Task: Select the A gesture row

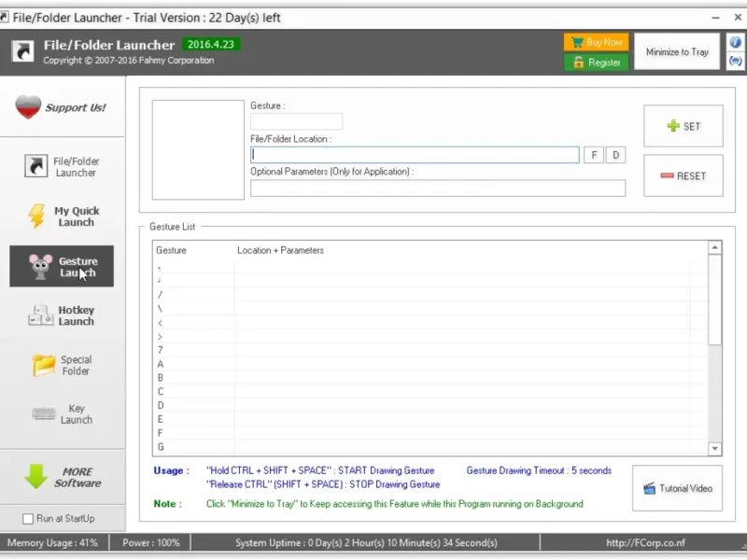Action: pyautogui.click(x=431, y=364)
